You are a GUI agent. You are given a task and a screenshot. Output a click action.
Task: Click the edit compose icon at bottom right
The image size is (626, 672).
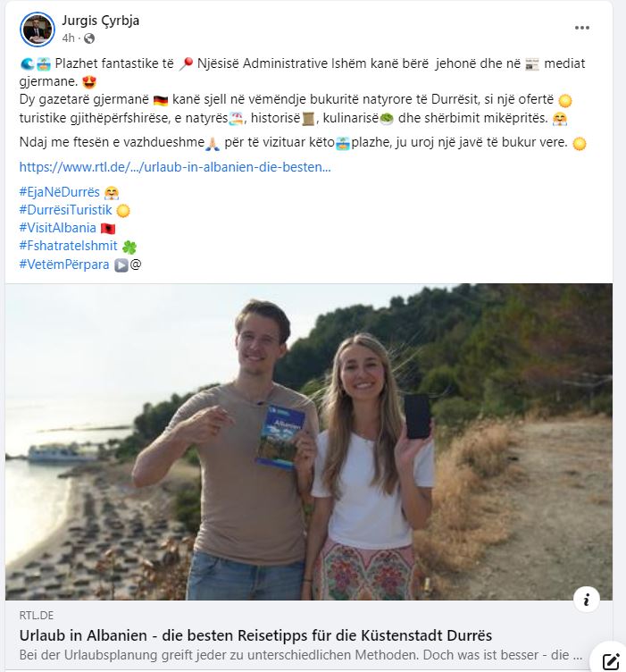(x=611, y=661)
